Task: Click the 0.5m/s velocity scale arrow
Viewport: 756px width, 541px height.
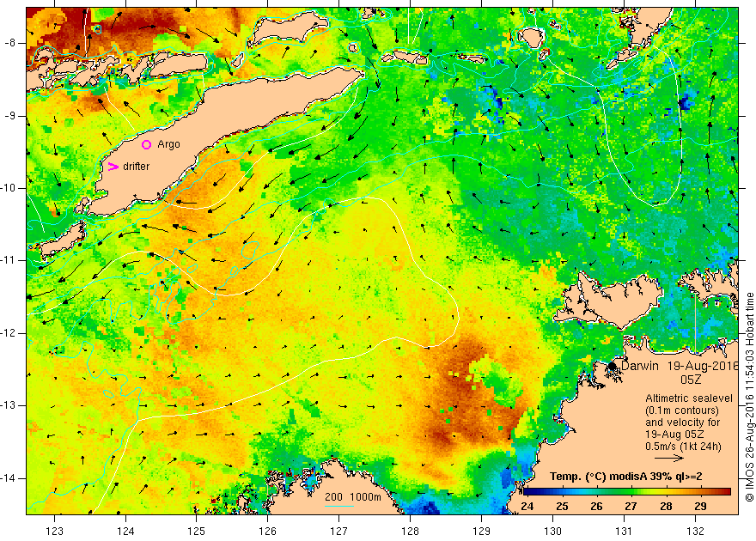Action: tap(669, 459)
